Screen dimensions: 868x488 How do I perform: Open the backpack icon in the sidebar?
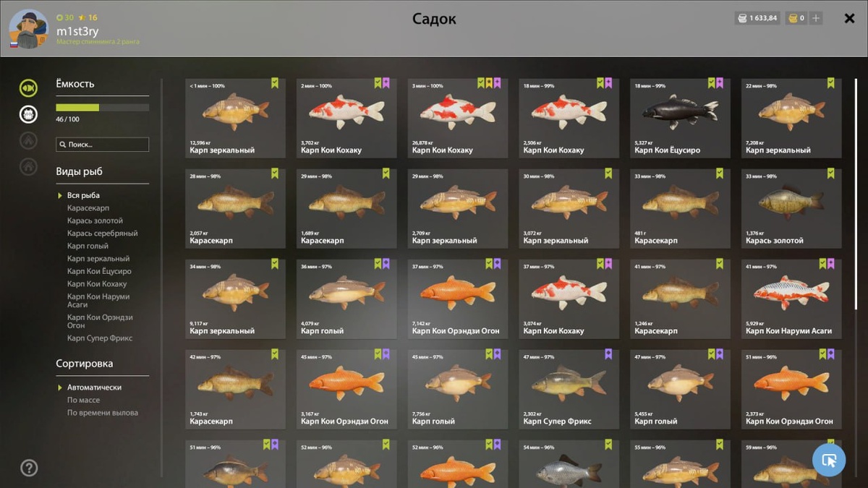(x=28, y=114)
